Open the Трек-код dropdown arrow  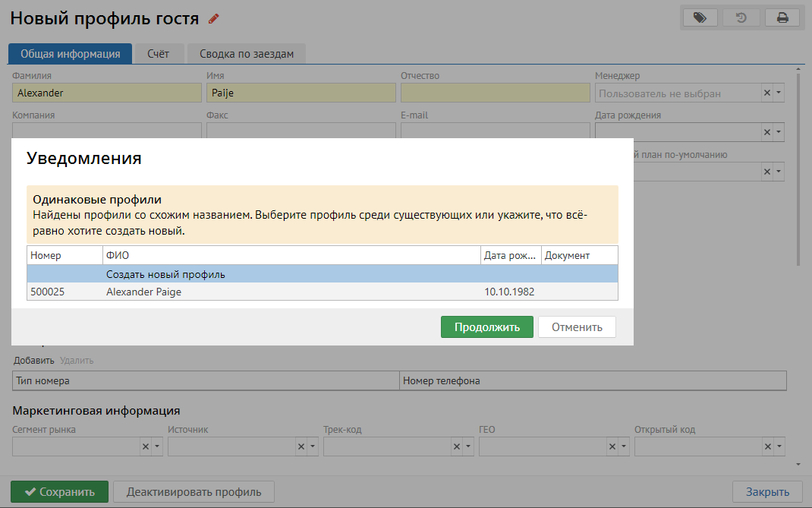click(469, 446)
